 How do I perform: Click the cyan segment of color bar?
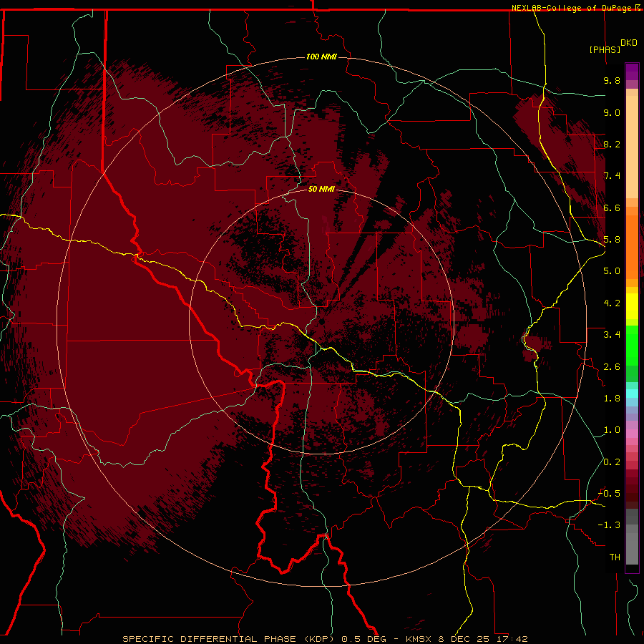(632, 394)
